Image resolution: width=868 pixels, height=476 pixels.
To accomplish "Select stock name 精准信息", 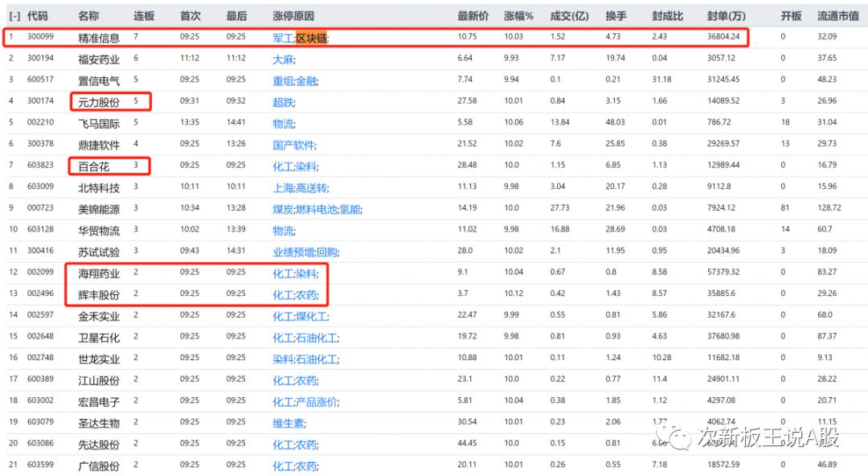I will coord(99,38).
